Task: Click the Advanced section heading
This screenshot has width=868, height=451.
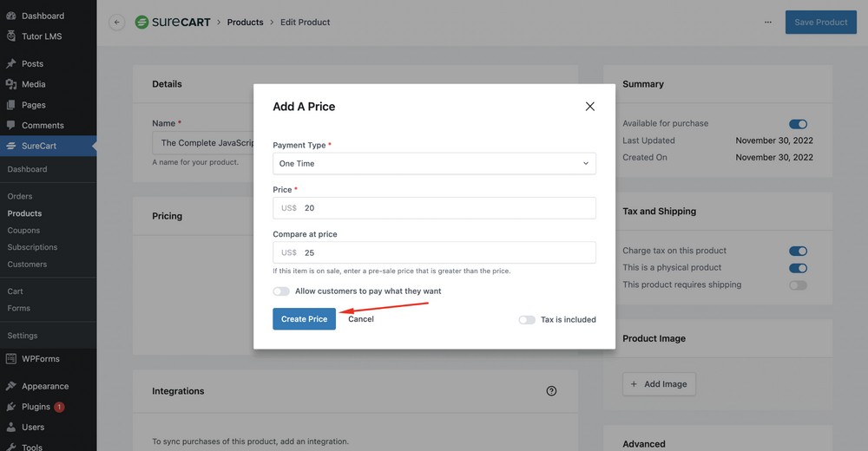Action: pos(644,444)
